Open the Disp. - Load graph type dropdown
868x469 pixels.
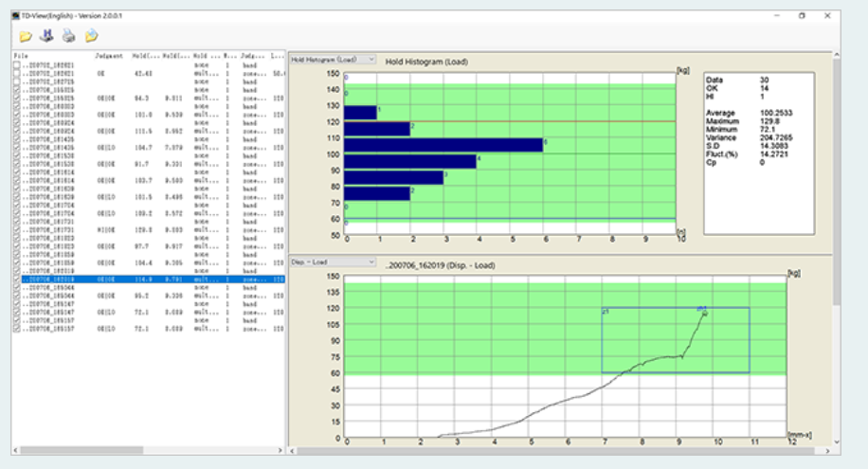click(333, 262)
